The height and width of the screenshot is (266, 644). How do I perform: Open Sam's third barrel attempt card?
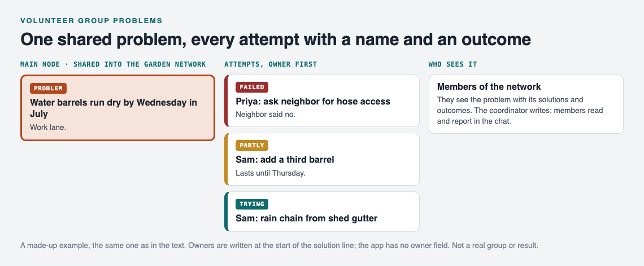tap(322, 159)
